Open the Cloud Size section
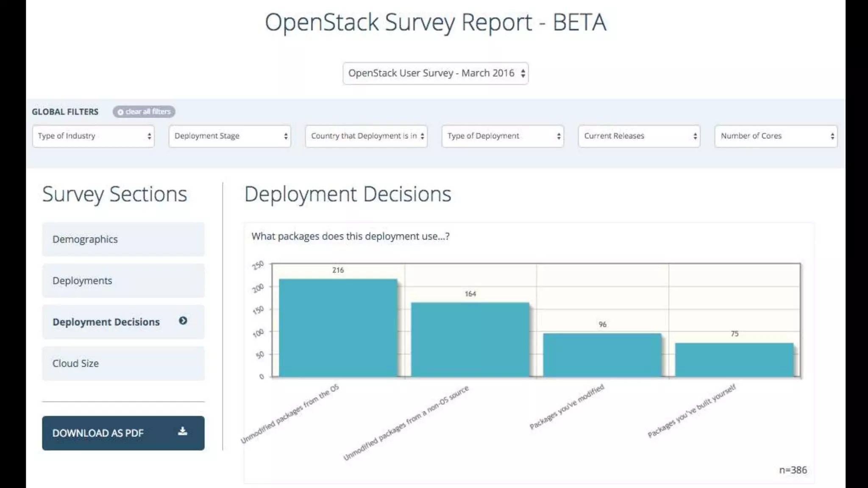Viewport: 868px width, 488px height. click(x=123, y=363)
